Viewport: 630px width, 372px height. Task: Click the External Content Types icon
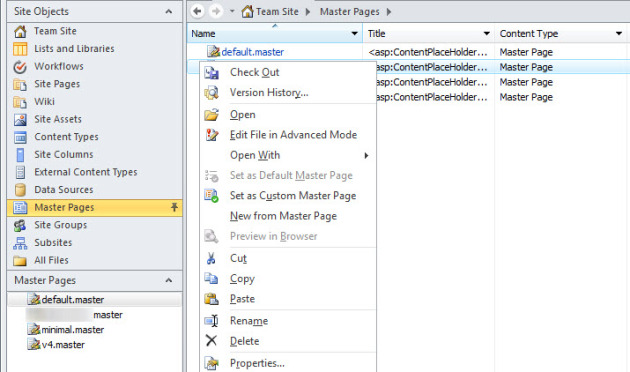(x=20, y=172)
